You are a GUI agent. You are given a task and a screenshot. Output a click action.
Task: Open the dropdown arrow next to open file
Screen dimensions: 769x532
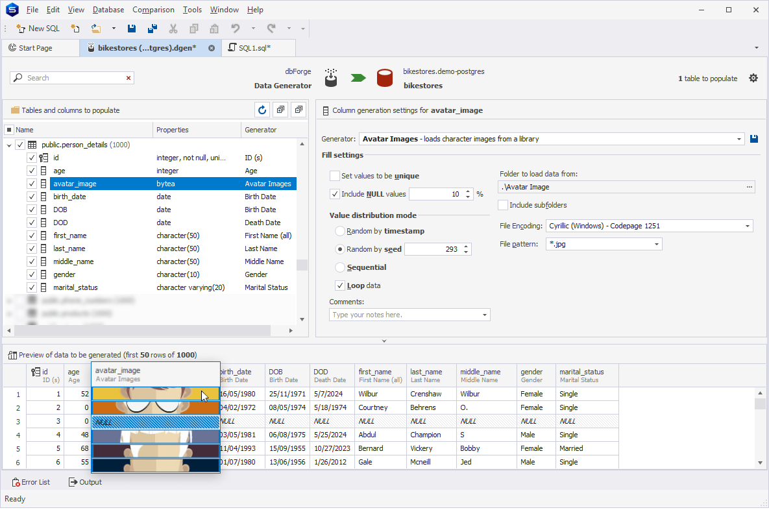(x=114, y=29)
